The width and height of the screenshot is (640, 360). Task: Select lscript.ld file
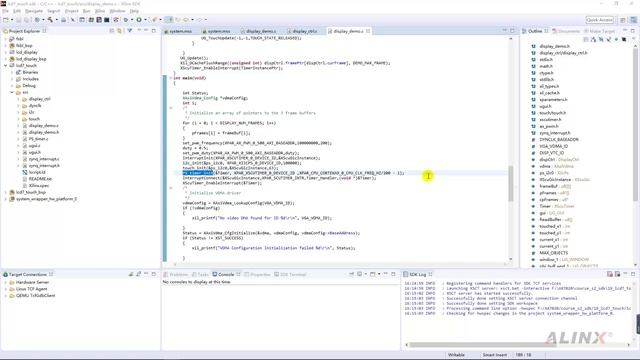(37, 172)
